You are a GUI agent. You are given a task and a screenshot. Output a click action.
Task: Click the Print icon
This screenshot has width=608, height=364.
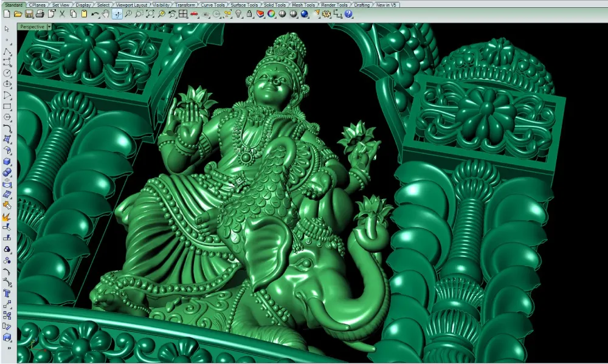coord(40,14)
